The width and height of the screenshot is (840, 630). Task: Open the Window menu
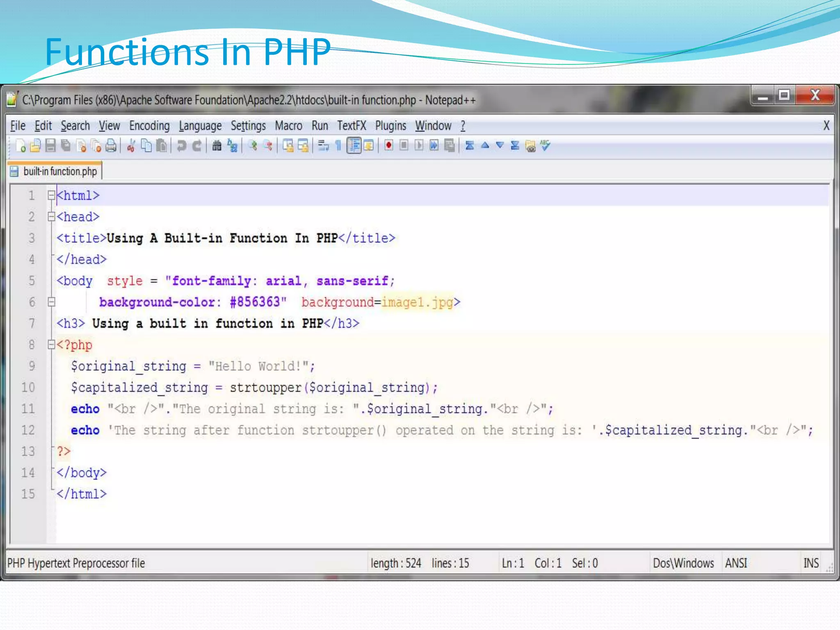point(433,126)
